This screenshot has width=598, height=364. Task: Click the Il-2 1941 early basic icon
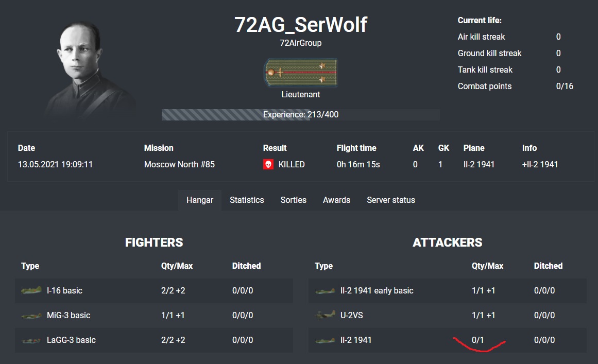coord(325,291)
